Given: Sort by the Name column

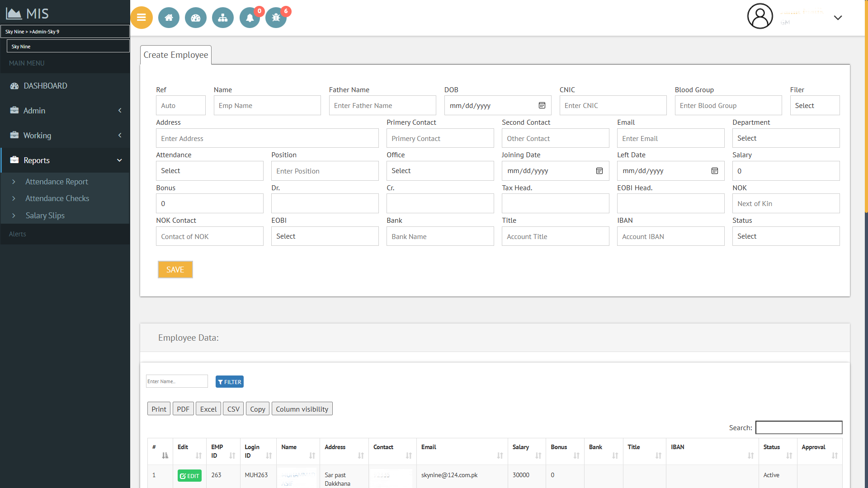Looking at the screenshot, I should tap(298, 451).
